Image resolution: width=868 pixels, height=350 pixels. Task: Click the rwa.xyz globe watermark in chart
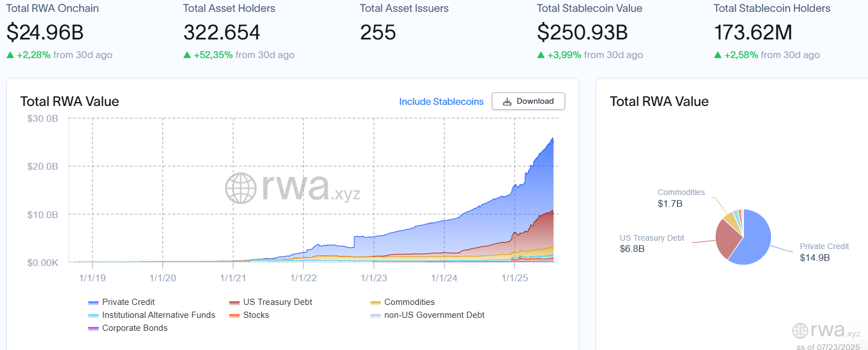292,188
